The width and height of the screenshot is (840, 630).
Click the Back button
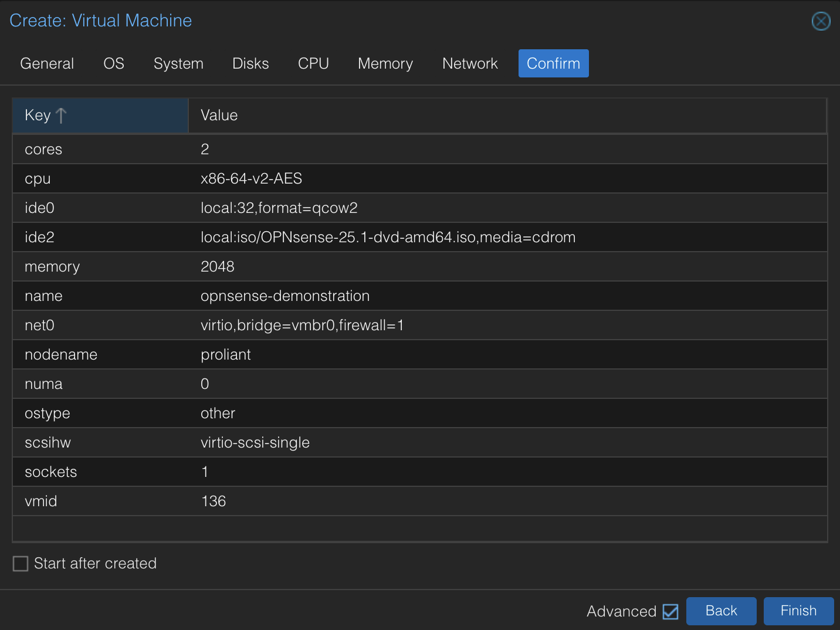pos(721,611)
